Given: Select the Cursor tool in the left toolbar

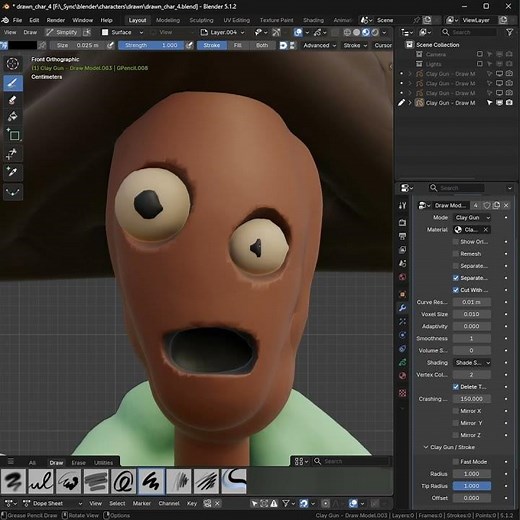Looking at the screenshot, I should 13,64.
